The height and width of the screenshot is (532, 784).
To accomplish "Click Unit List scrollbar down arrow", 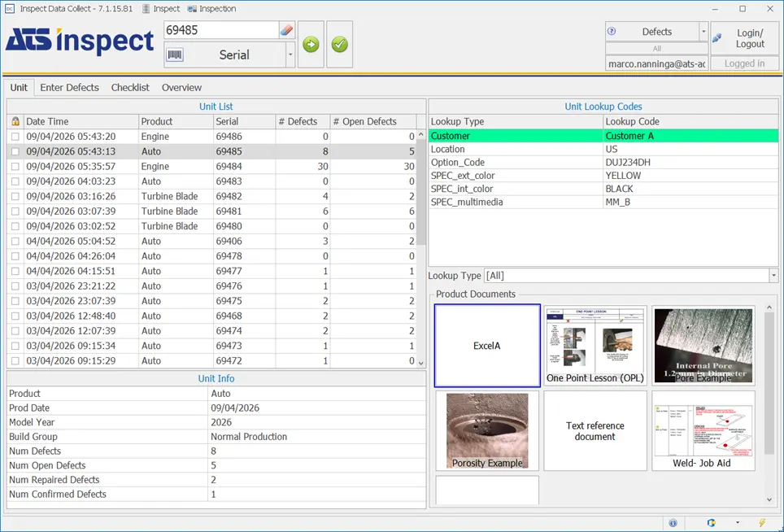I will [x=421, y=363].
